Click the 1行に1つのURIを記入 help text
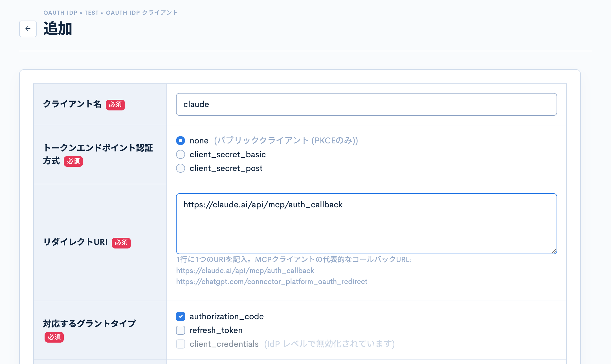This screenshot has width=611, height=364. point(294,259)
